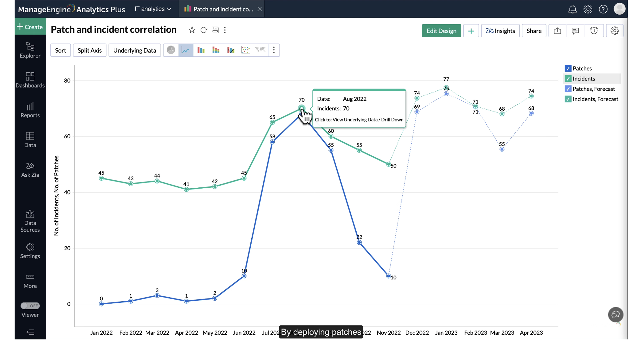The image size is (644, 341).
Task: Click the Edit Design button
Action: coord(441,31)
